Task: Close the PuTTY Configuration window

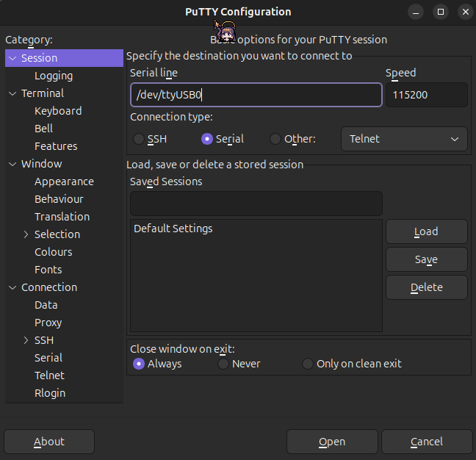Action: [466, 12]
